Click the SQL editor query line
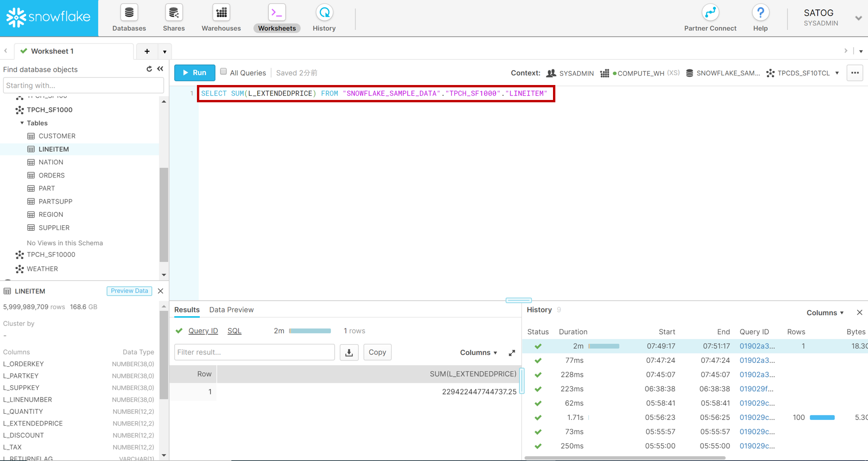868x461 pixels. [374, 93]
